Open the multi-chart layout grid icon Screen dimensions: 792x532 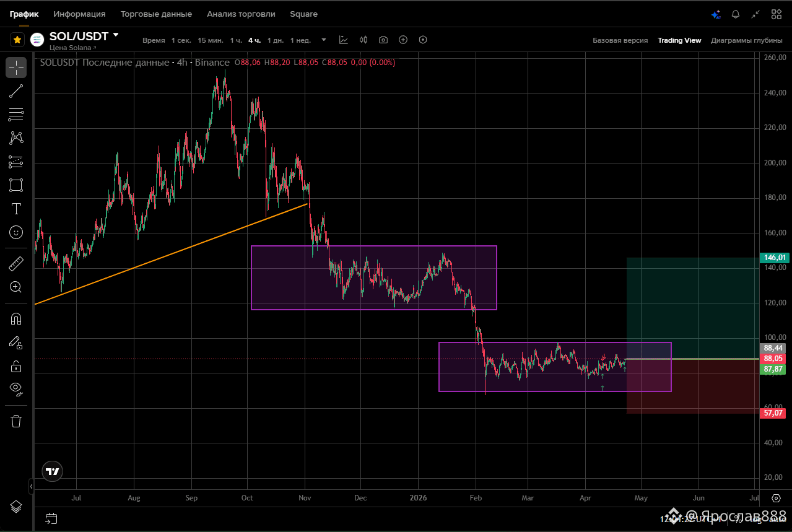[776, 14]
